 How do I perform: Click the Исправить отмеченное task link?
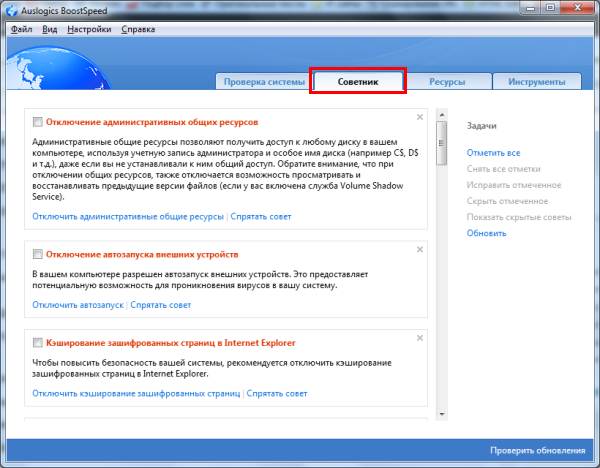tap(514, 185)
